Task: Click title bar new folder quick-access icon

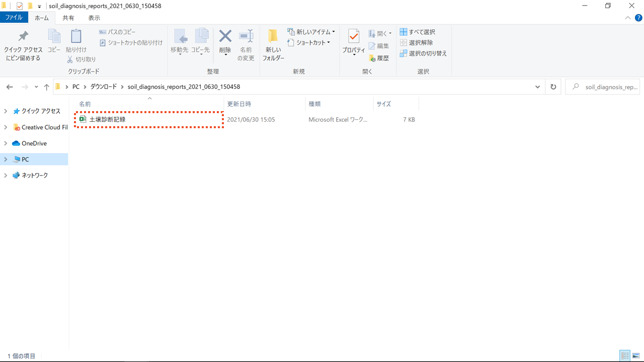Action: [x=30, y=6]
